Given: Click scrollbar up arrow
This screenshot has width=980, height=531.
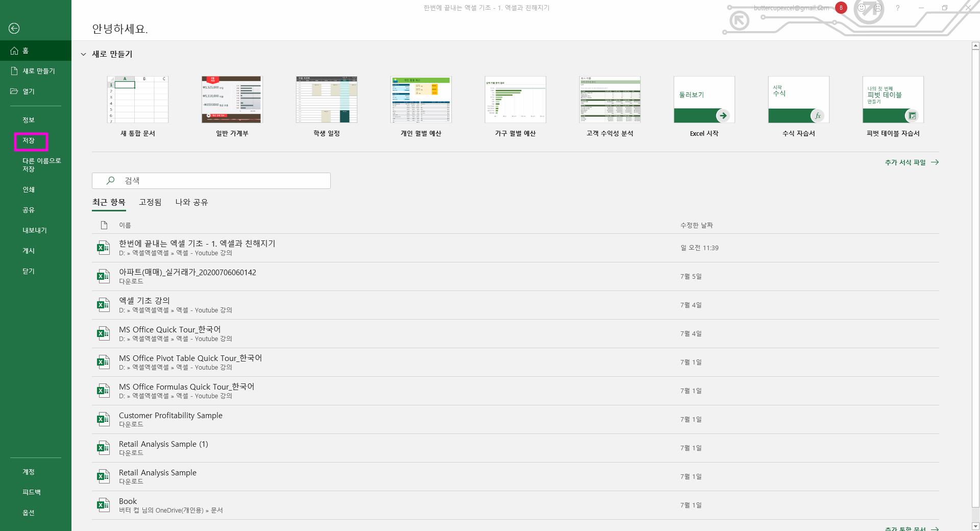Looking at the screenshot, I should coord(975,46).
